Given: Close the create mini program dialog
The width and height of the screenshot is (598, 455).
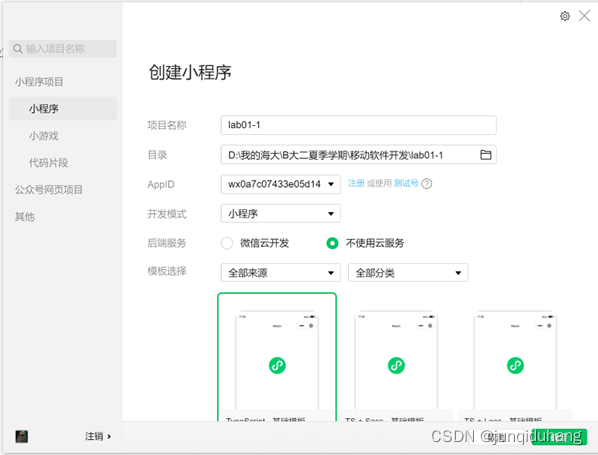Looking at the screenshot, I should coord(584,16).
